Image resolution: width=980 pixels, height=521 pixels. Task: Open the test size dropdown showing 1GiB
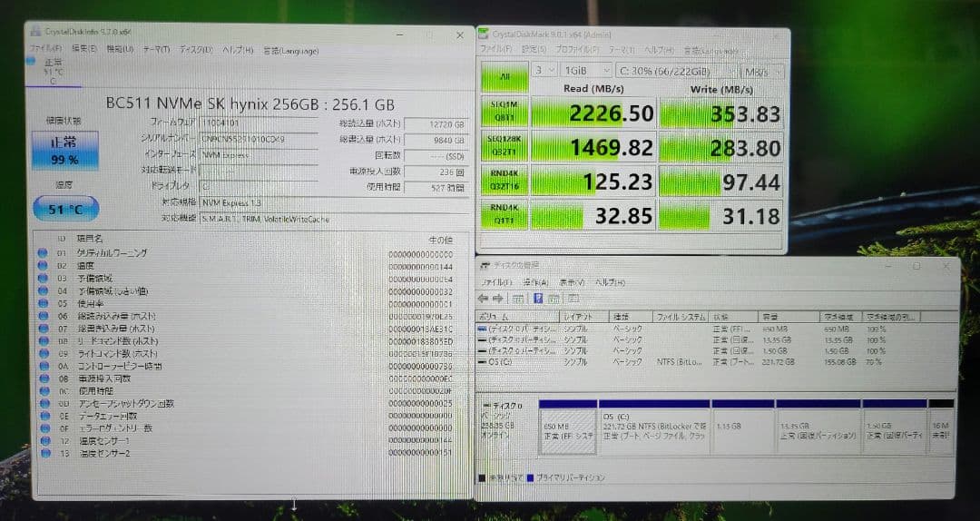(x=585, y=71)
